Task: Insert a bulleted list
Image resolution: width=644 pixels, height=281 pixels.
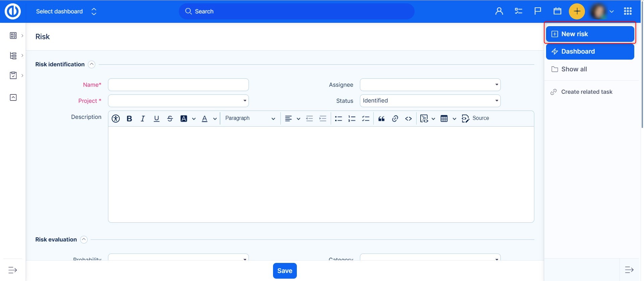Action: coord(338,119)
